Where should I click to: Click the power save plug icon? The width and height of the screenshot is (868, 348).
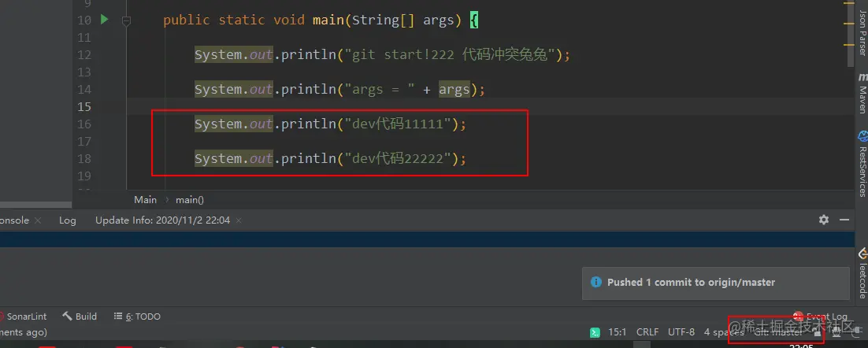(857, 333)
